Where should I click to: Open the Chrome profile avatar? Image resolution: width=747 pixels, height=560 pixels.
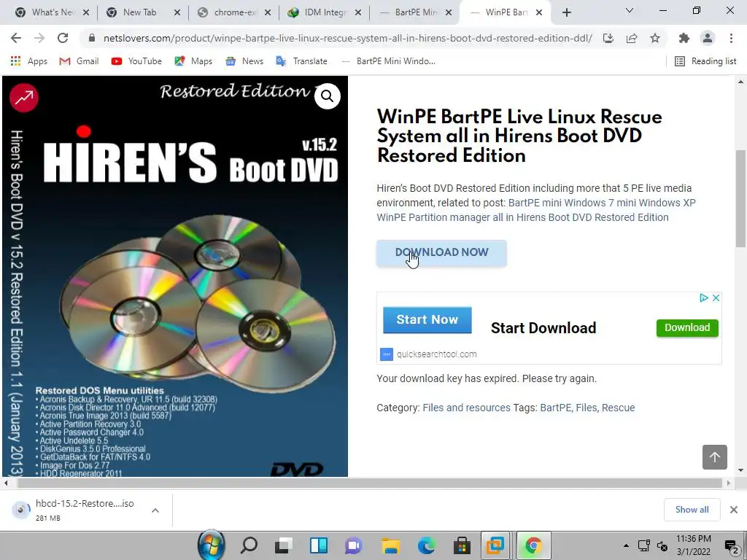(x=708, y=38)
